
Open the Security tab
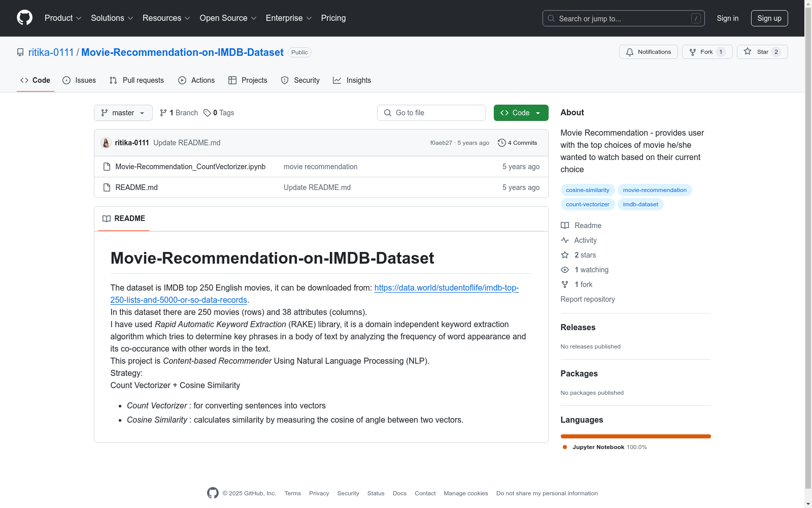click(300, 80)
